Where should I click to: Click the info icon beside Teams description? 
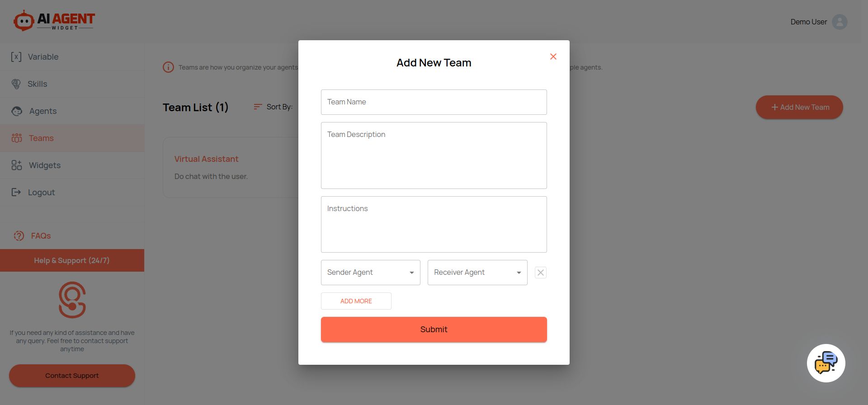click(x=168, y=67)
